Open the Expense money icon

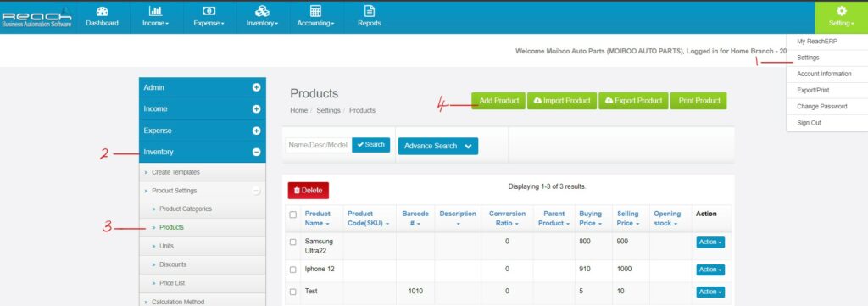tap(209, 11)
